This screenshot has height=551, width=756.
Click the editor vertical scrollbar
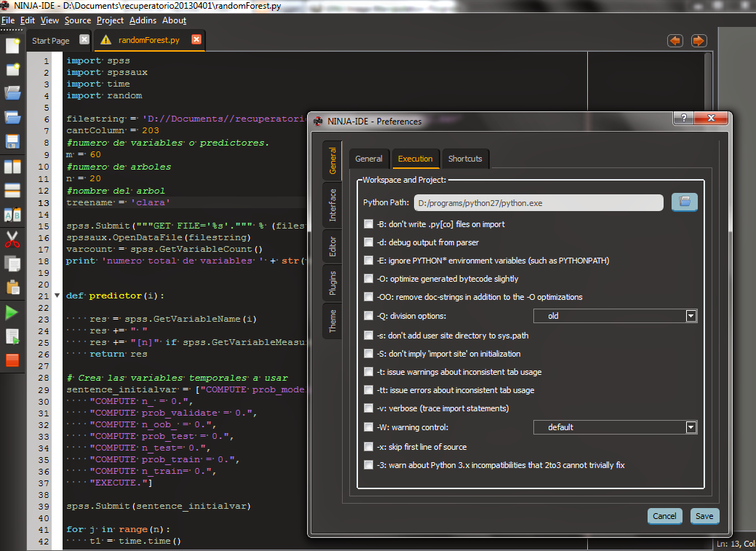(708, 82)
